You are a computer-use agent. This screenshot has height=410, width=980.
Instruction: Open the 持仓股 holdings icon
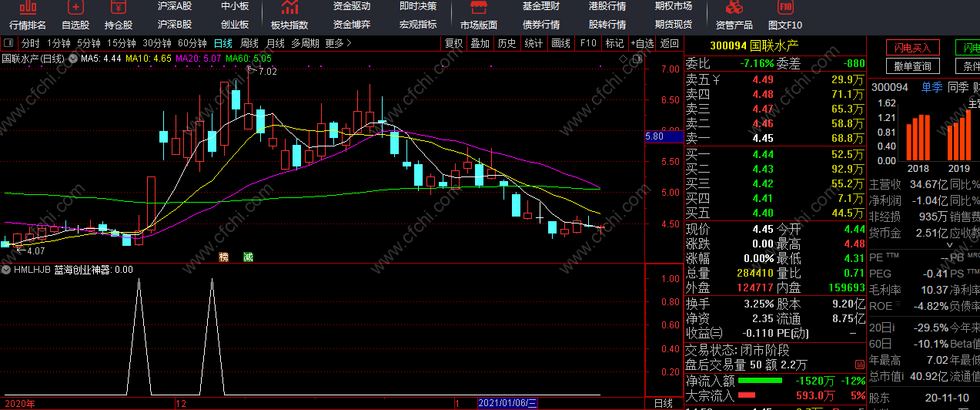pyautogui.click(x=118, y=15)
